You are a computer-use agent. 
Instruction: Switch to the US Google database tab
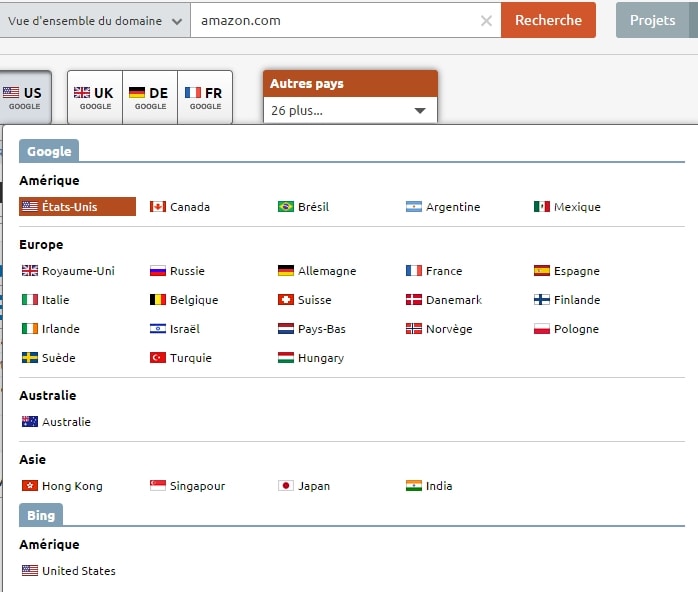coord(25,97)
